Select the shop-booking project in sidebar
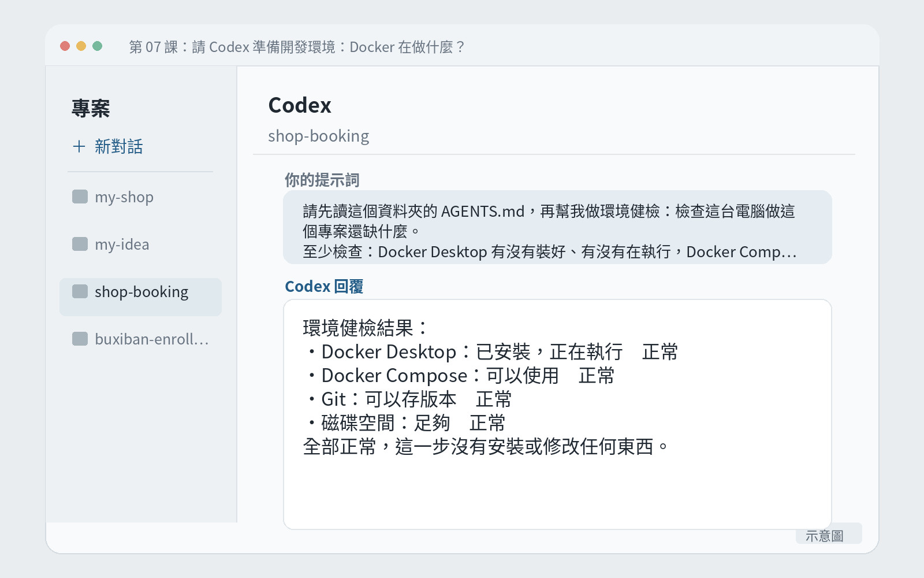 tap(140, 297)
